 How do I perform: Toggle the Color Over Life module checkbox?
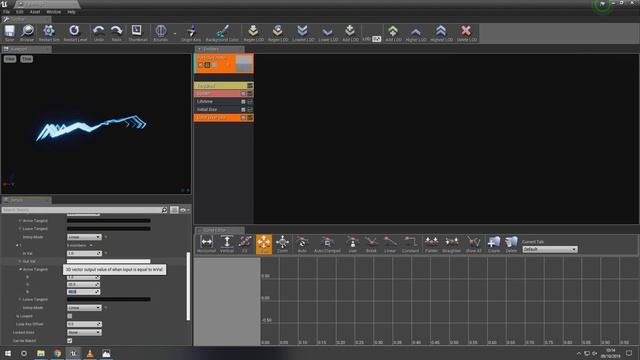[x=243, y=118]
